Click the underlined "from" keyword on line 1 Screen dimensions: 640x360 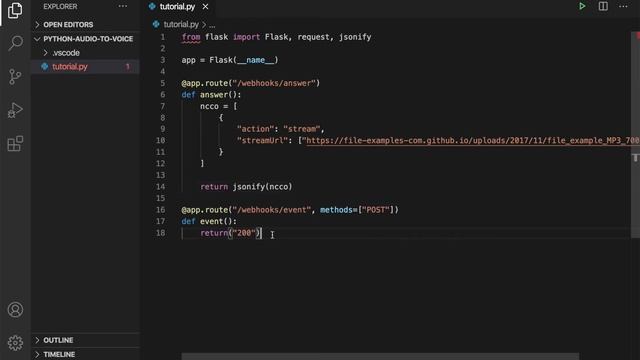191,37
